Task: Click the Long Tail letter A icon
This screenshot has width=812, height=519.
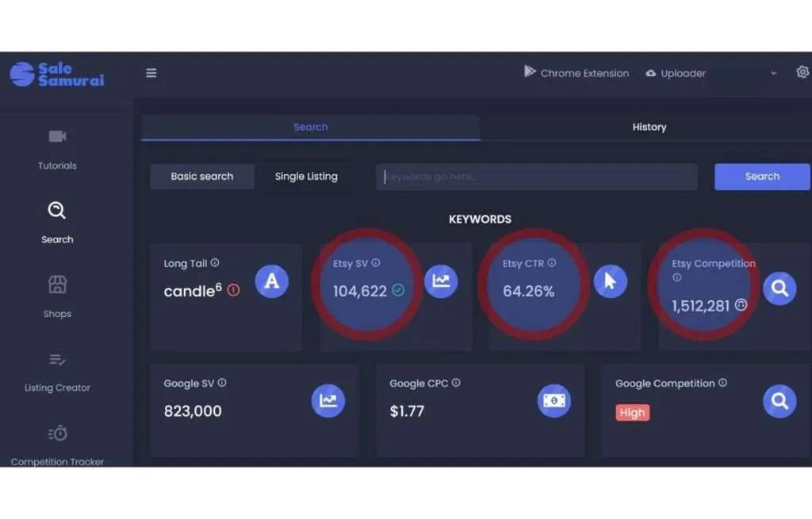Action: pos(271,281)
